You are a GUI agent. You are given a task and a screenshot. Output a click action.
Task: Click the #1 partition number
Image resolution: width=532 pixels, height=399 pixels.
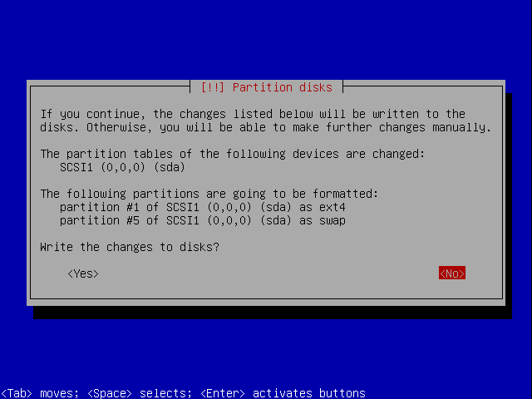click(x=133, y=207)
